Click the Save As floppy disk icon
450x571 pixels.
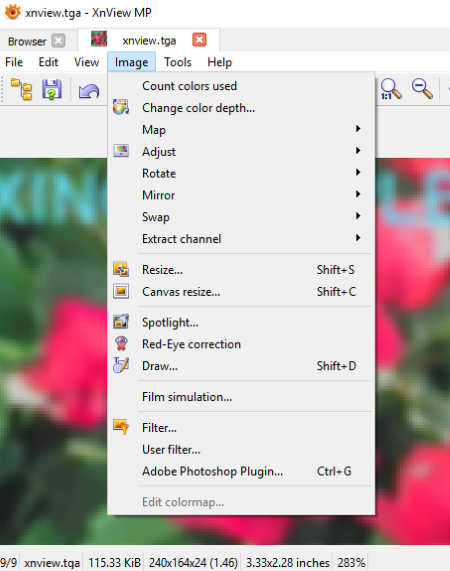pyautogui.click(x=52, y=89)
